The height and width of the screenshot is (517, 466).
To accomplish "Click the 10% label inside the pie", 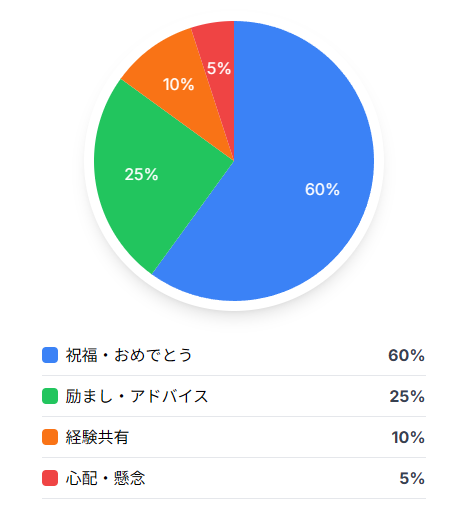I will coord(178,84).
